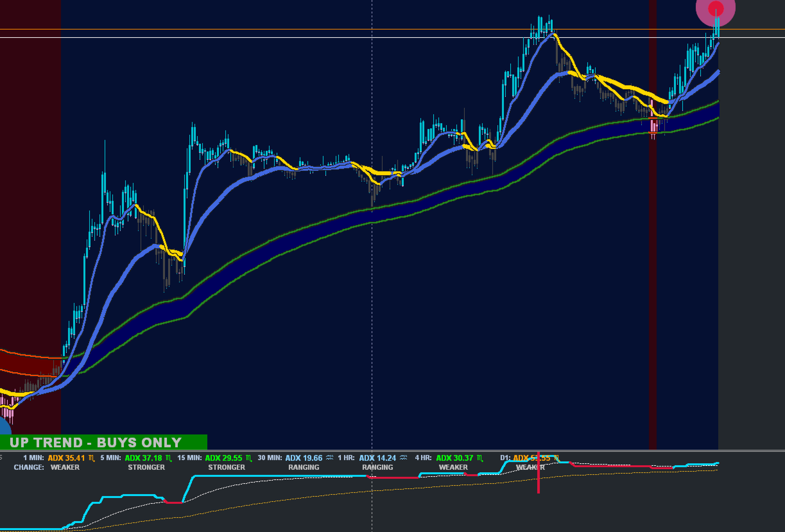Click the CHANGE: row label
This screenshot has height=532, width=785.
[29, 467]
